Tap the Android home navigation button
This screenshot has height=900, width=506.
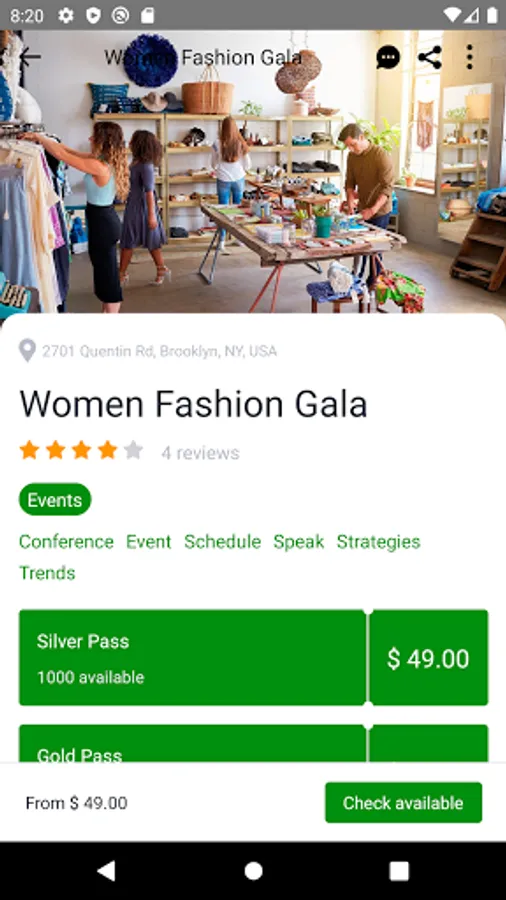point(253,871)
